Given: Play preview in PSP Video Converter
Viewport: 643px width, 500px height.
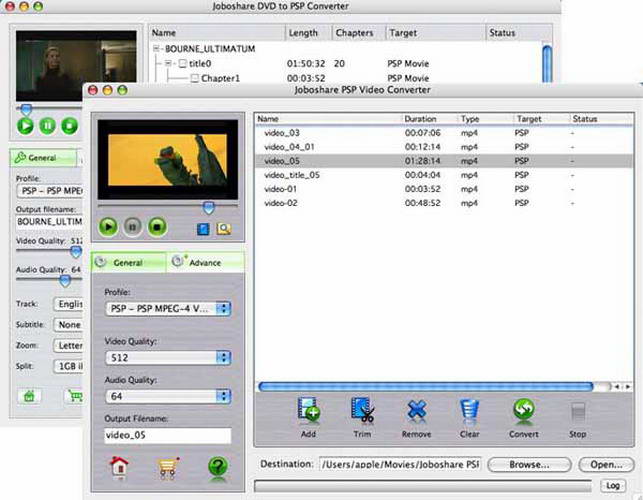Looking at the screenshot, I should click(x=108, y=226).
